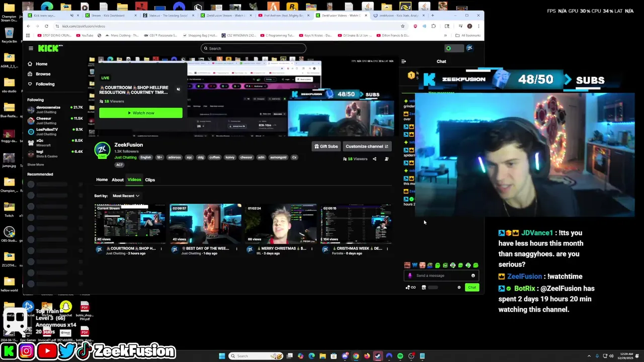The width and height of the screenshot is (644, 362).
Task: Open MERRY CHRISTMAS video thumbnail
Action: pyautogui.click(x=281, y=223)
